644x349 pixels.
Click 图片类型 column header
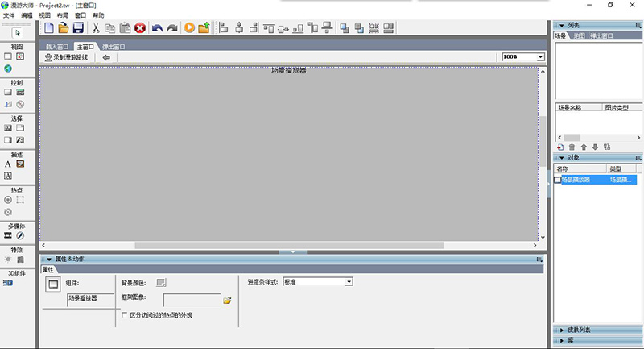click(621, 108)
